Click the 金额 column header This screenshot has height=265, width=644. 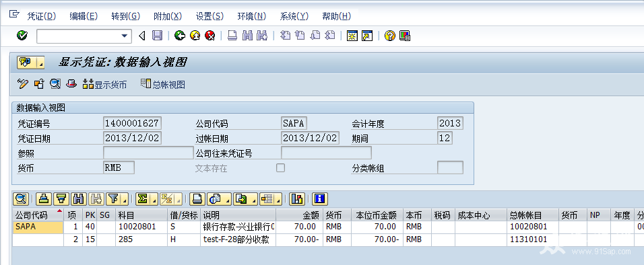pyautogui.click(x=299, y=215)
